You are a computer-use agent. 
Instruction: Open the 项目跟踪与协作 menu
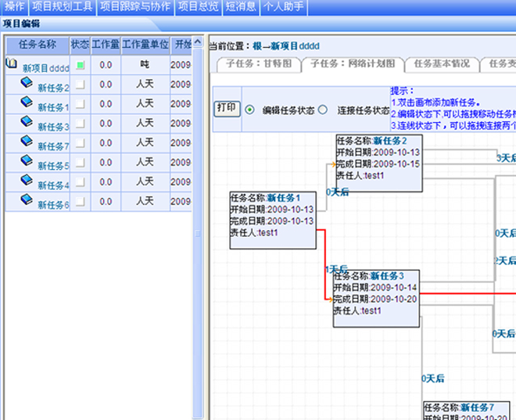(134, 7)
